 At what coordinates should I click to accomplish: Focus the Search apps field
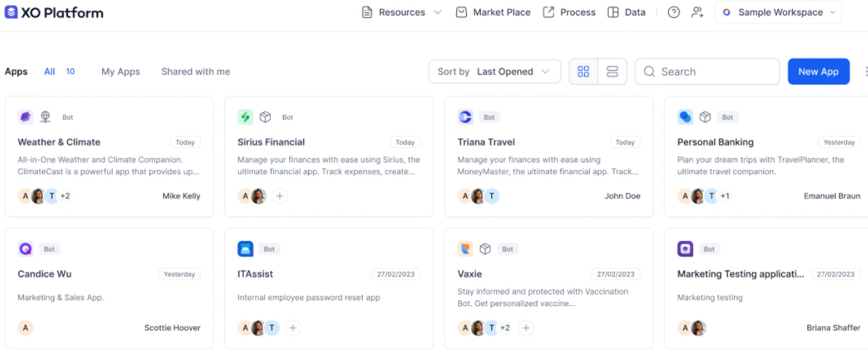click(x=707, y=71)
